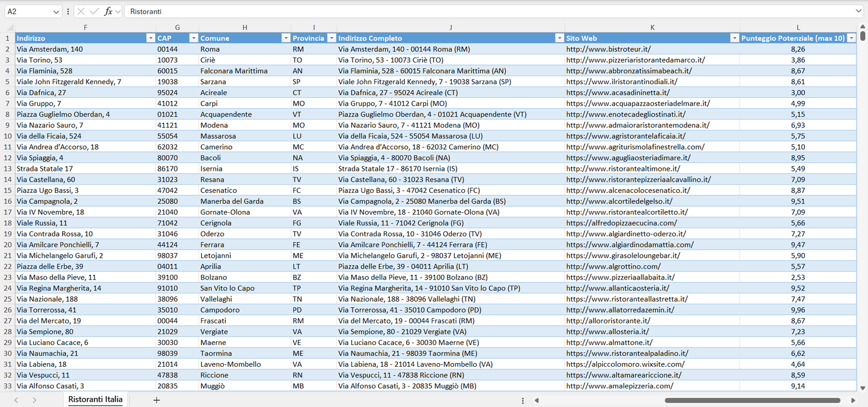
Task: Open the filter dropdown on the Comune column
Action: point(285,38)
